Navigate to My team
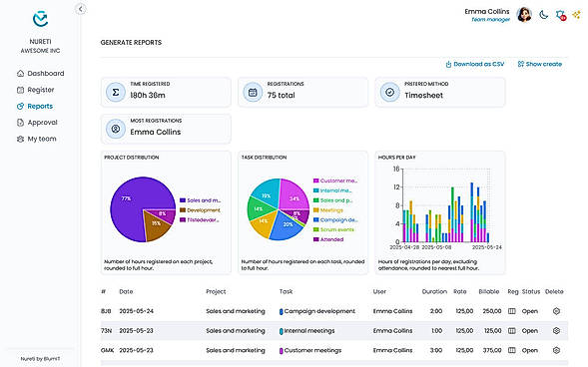Viewport: 588px width, 367px height. pos(36,139)
